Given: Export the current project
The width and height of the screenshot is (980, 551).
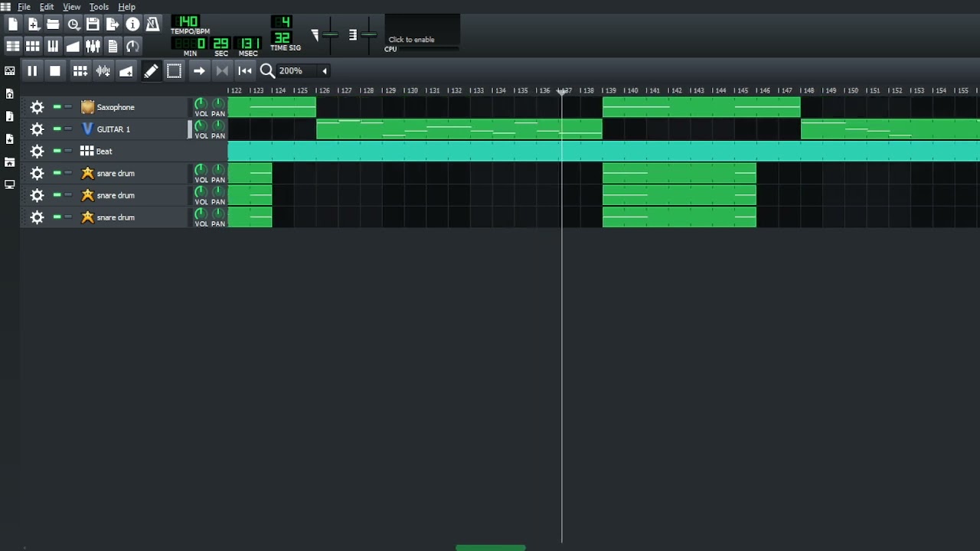Looking at the screenshot, I should [x=113, y=24].
